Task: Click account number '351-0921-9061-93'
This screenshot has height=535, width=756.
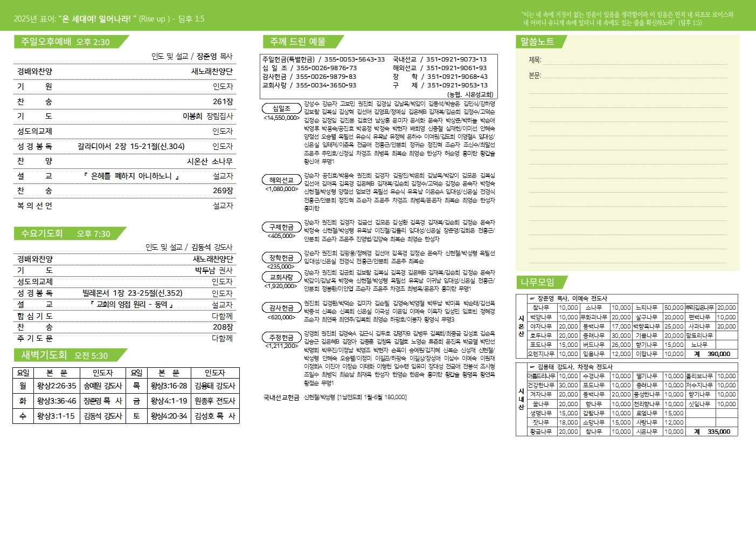Action: [x=456, y=68]
